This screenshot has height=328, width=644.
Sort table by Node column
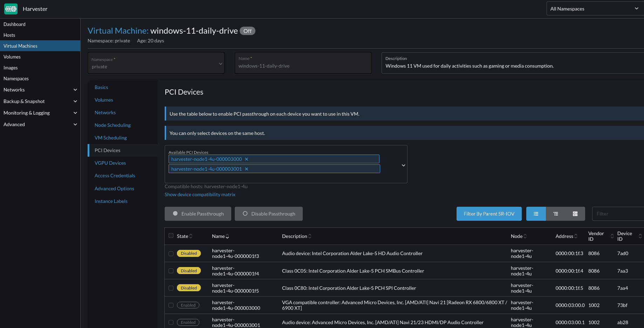click(x=519, y=236)
